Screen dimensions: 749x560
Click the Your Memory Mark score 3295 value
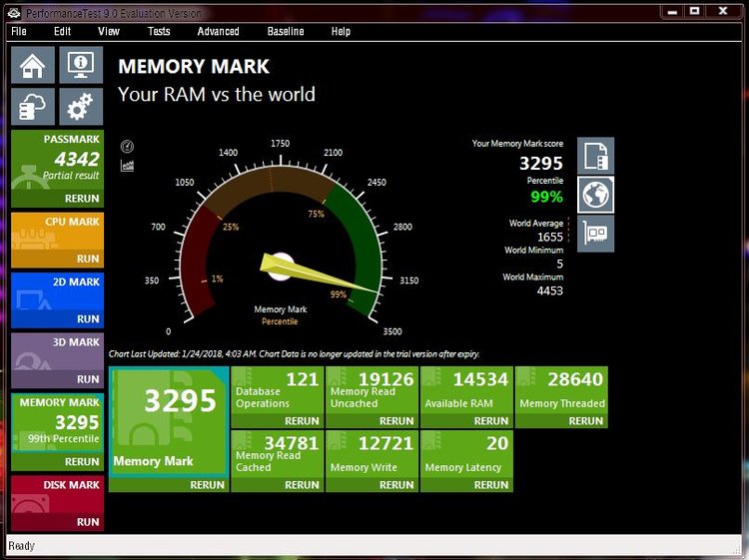541,164
